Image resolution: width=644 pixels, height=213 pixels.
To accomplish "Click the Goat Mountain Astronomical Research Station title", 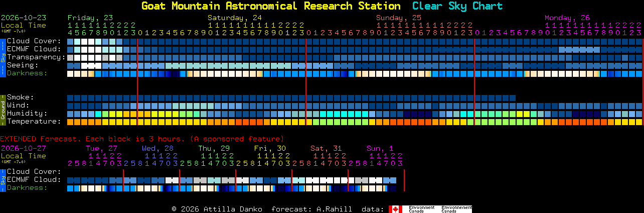I will 271,6.
